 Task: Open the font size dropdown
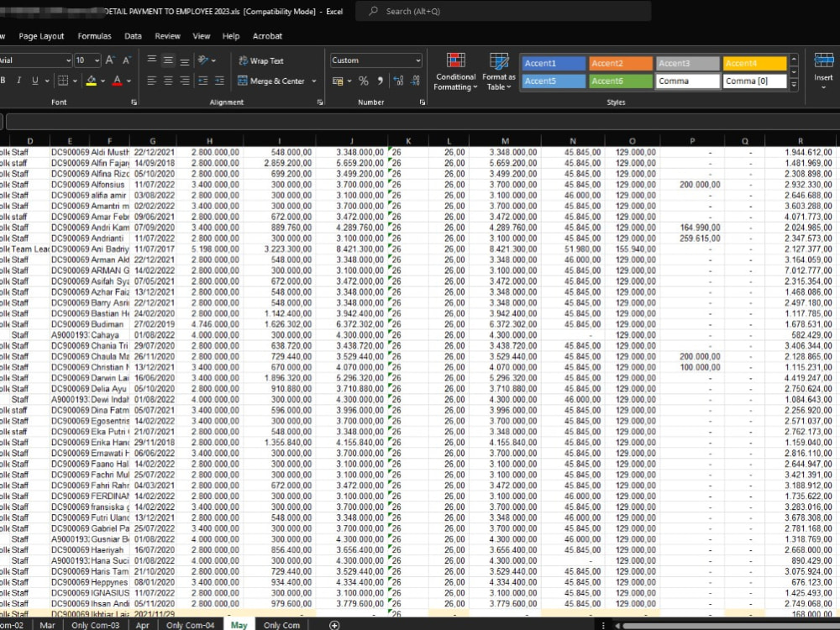click(x=97, y=60)
